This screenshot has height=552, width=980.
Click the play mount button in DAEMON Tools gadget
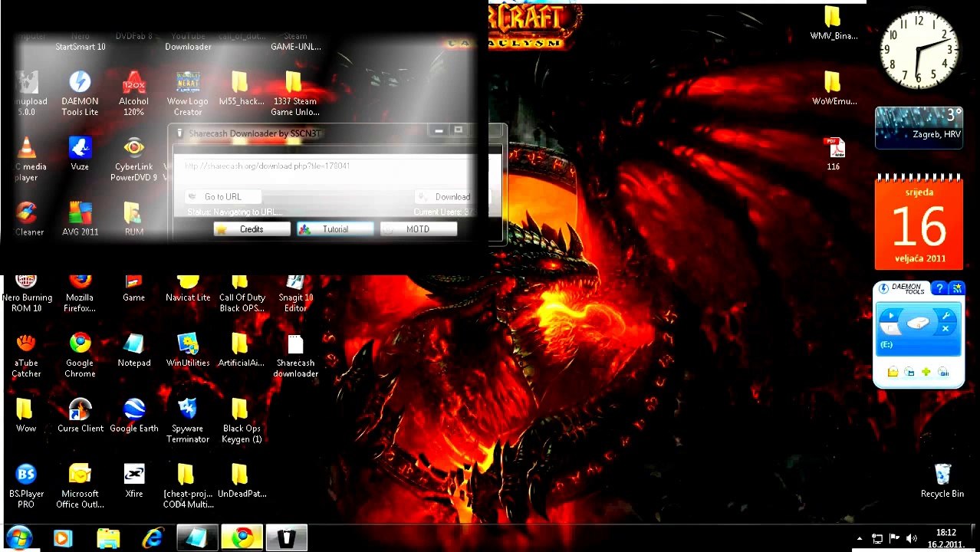pyautogui.click(x=890, y=315)
